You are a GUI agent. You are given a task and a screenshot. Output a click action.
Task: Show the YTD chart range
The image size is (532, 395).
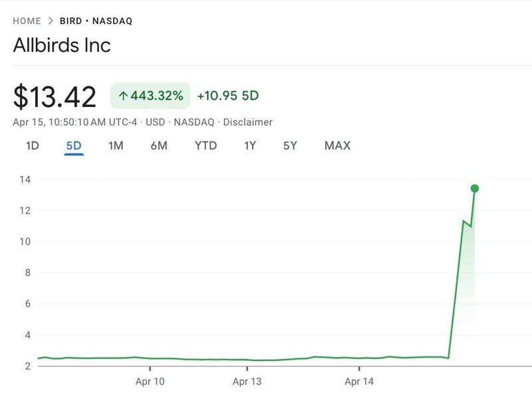[x=205, y=146]
